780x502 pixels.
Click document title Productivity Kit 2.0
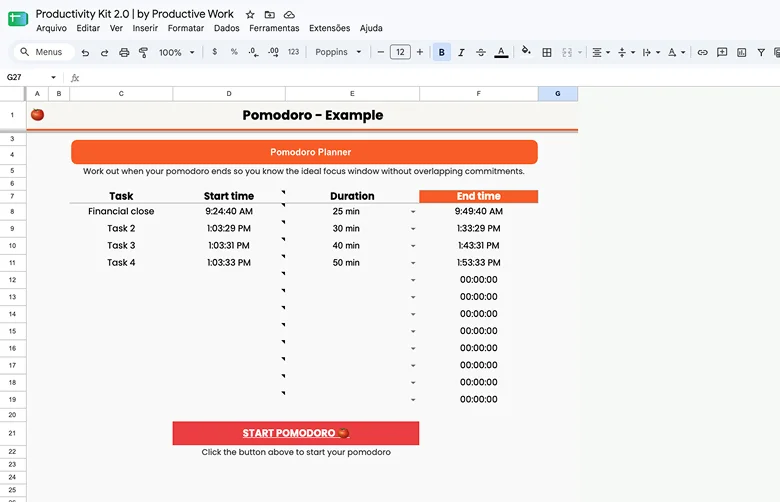134,14
